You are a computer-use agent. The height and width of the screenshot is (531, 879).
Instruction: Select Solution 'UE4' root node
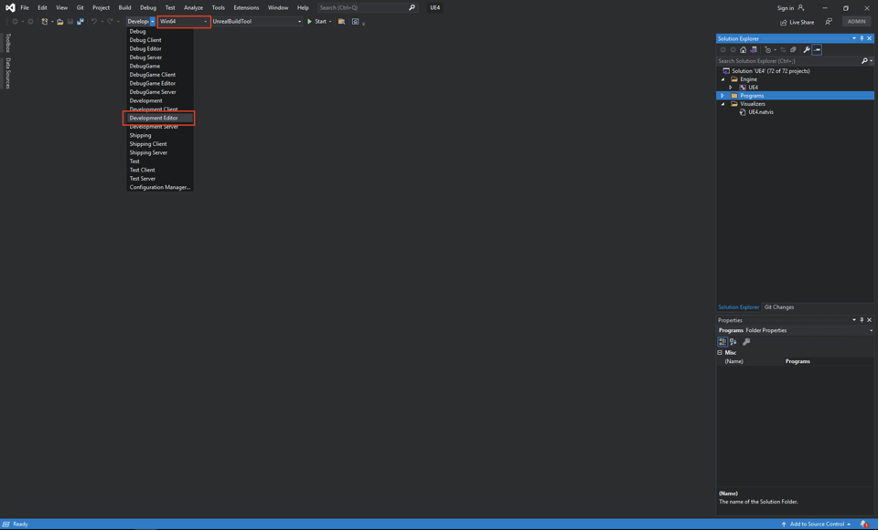click(x=771, y=72)
